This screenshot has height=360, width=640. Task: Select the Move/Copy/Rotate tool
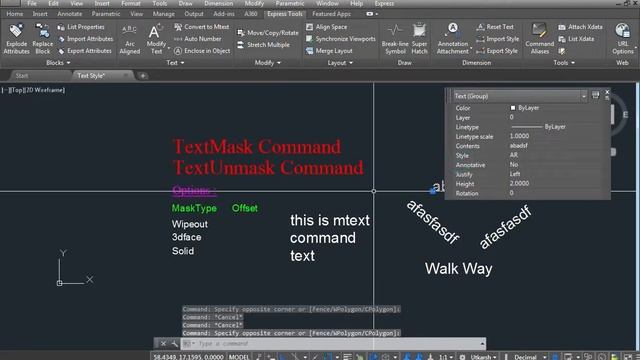pyautogui.click(x=268, y=33)
